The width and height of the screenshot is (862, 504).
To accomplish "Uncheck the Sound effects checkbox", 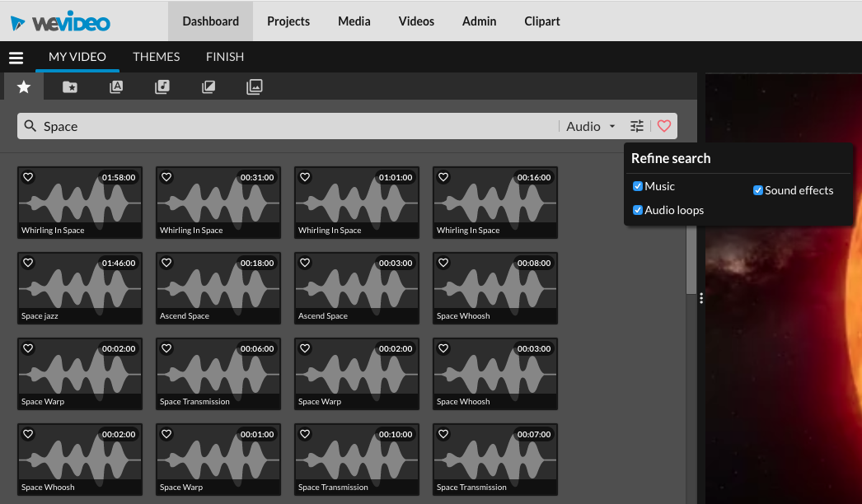I will [x=758, y=190].
